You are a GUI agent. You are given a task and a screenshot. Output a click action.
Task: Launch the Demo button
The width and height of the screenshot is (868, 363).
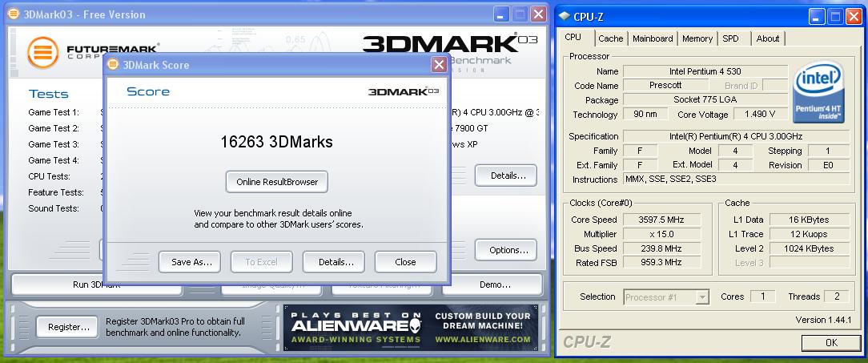(x=492, y=284)
